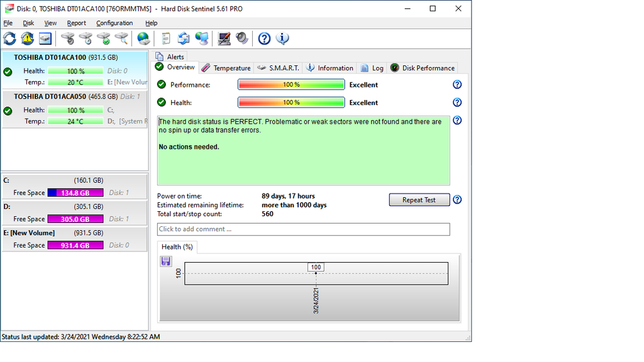Click the 'Click to add comment' field
The height and width of the screenshot is (362, 644).
[x=304, y=229]
